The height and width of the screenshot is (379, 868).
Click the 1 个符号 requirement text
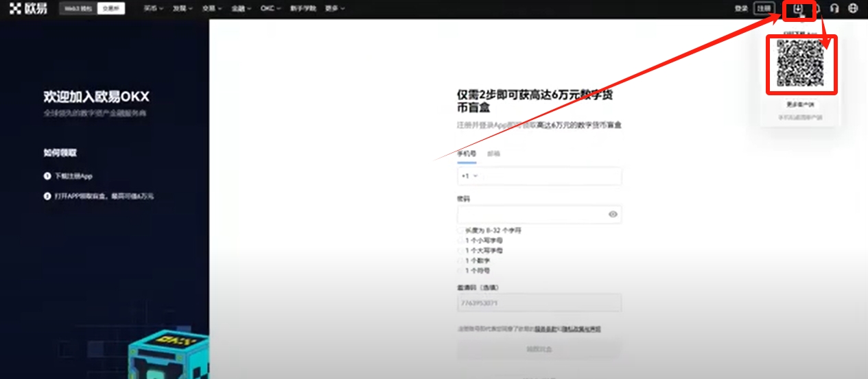click(x=478, y=271)
